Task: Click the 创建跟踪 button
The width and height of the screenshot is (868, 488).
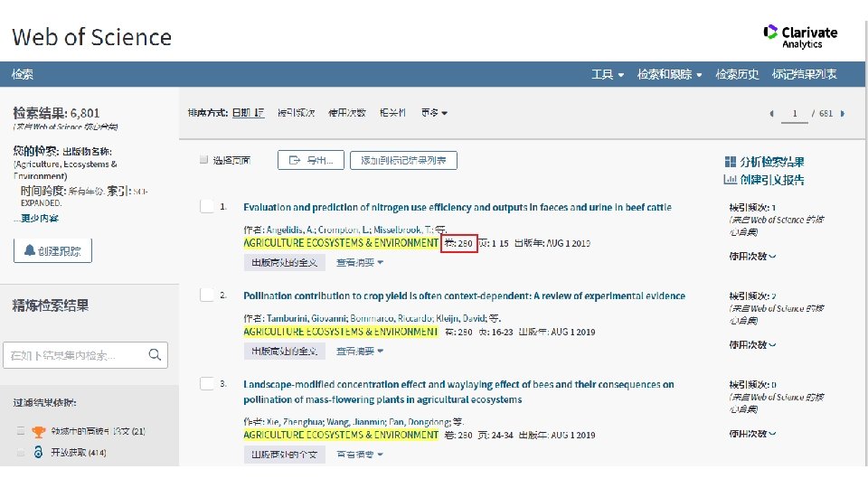Action: click(52, 250)
